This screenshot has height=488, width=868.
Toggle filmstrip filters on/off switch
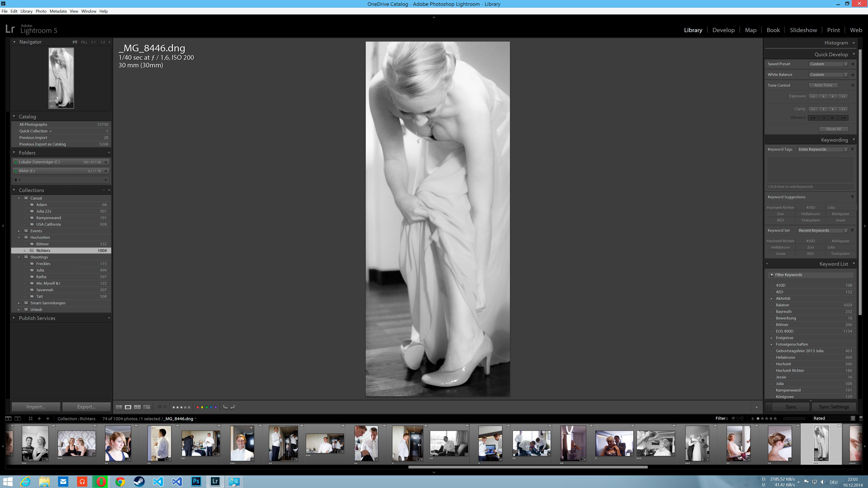pyautogui.click(x=861, y=418)
